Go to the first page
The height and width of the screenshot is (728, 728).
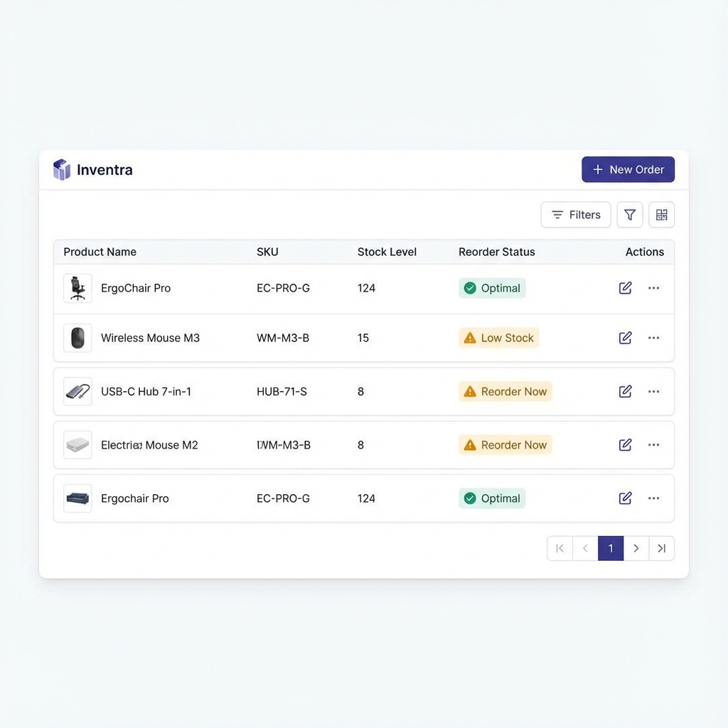pos(560,548)
